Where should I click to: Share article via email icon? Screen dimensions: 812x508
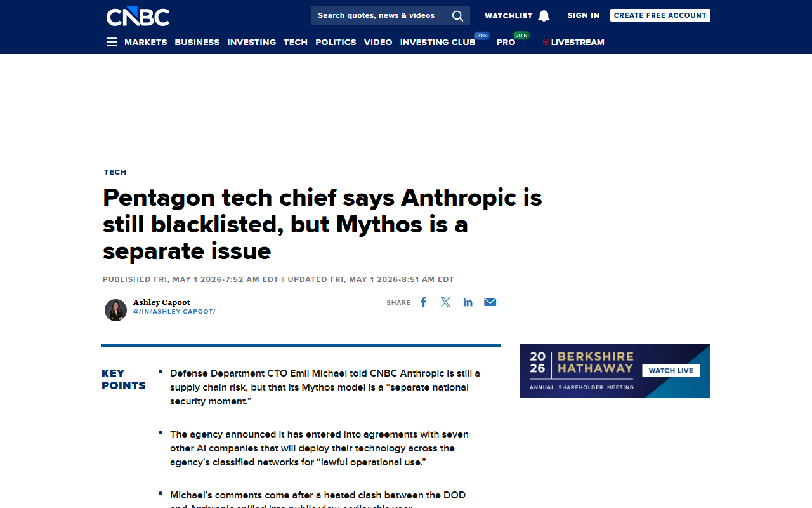490,302
